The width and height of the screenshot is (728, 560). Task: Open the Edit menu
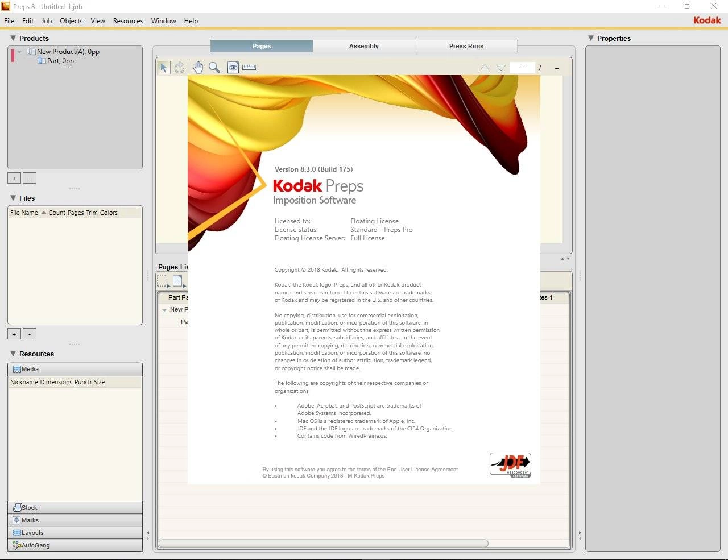pyautogui.click(x=28, y=21)
